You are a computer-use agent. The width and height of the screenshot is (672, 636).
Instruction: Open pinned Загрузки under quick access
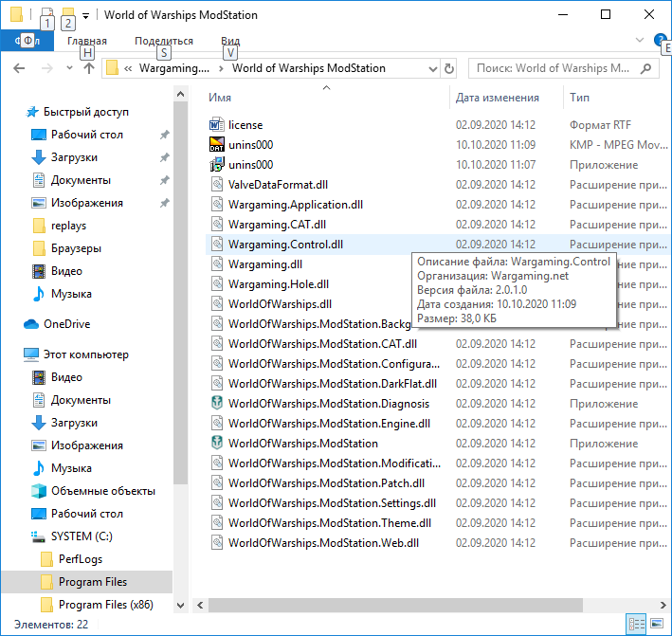pyautogui.click(x=74, y=157)
